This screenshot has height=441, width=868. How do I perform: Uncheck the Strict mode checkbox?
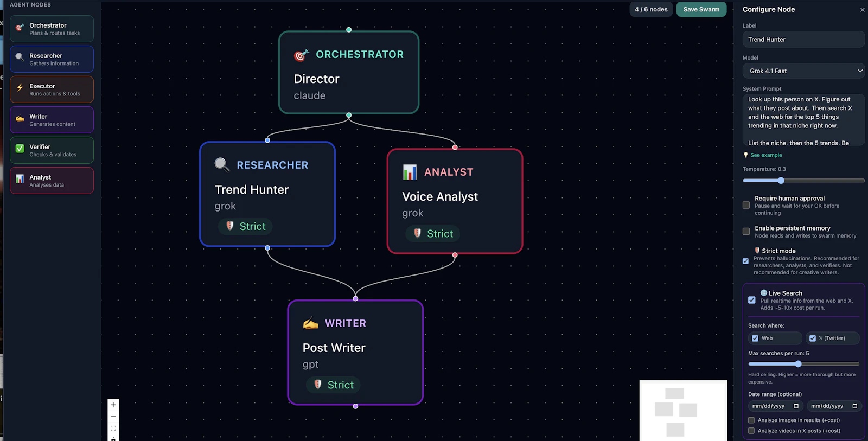[x=746, y=261]
